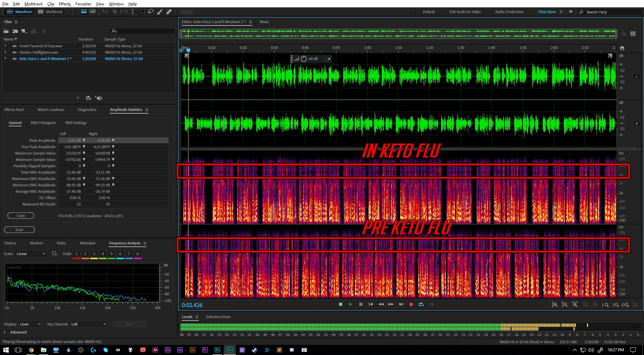Zoom in amplitude
Screen dimensions: 644x355
(555, 304)
